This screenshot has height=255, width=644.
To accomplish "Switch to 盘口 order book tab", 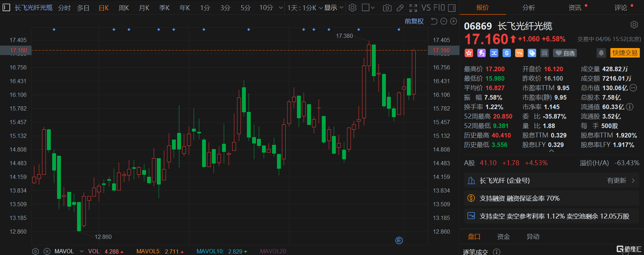I will 474,237.
